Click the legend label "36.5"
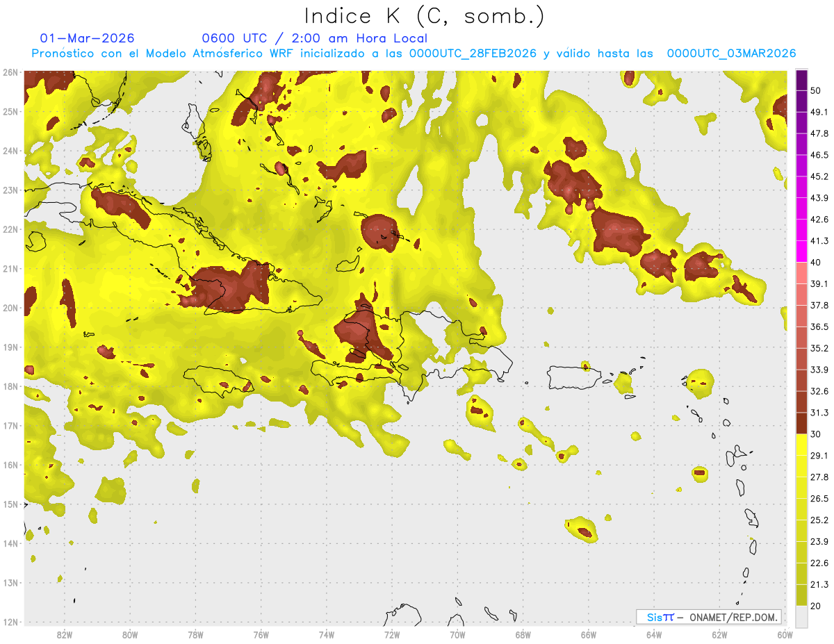Image resolution: width=834 pixels, height=644 pixels. (819, 327)
